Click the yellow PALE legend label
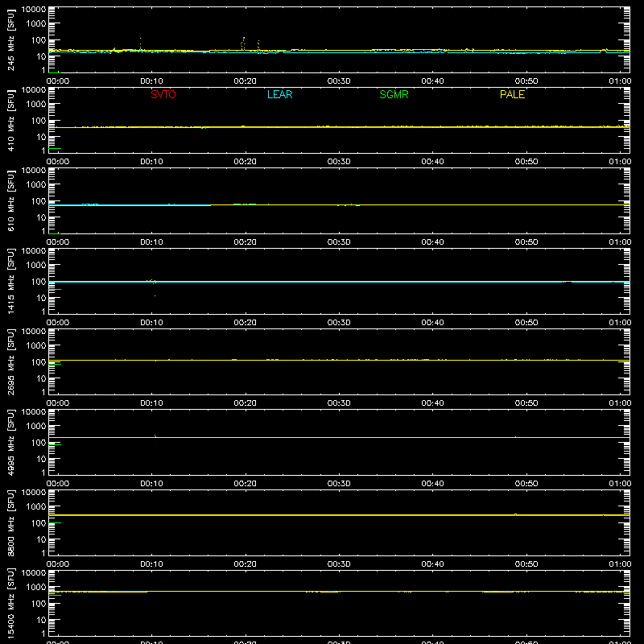 coord(512,94)
